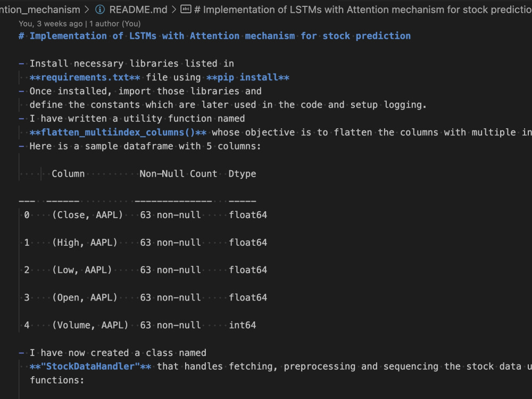Screen dimensions: 532x399
Task: Expand the chevron after ntion_mechanism folder breadcrumb
Action: (x=87, y=10)
